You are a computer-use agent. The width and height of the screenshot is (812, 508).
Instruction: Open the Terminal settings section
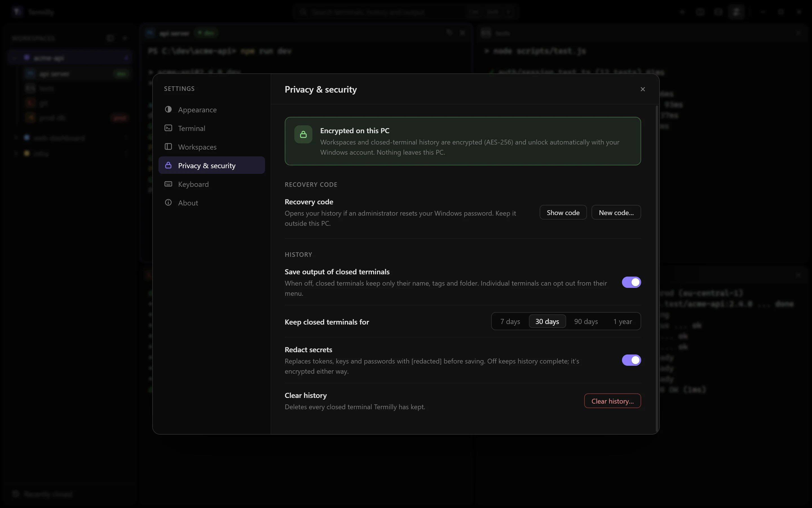click(x=211, y=128)
